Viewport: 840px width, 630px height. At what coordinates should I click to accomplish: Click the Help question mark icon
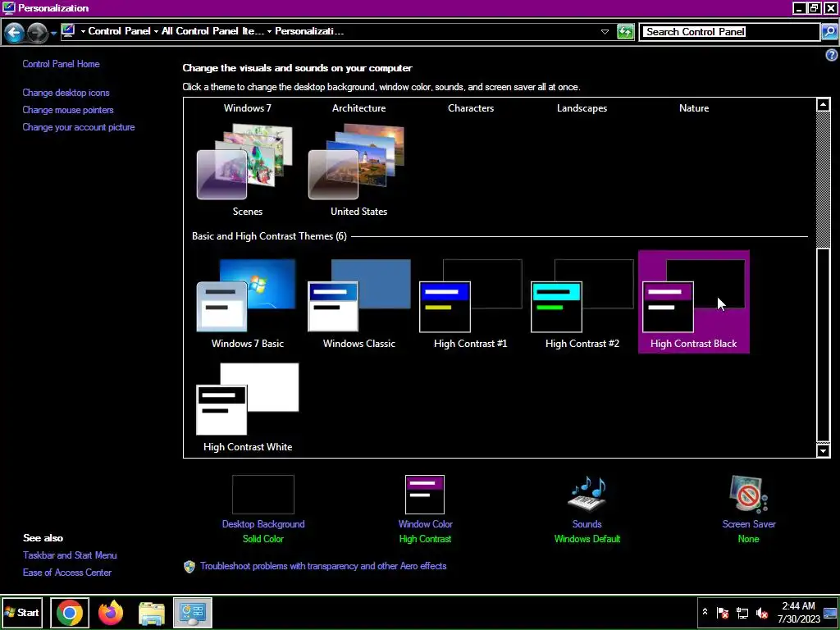[x=832, y=55]
